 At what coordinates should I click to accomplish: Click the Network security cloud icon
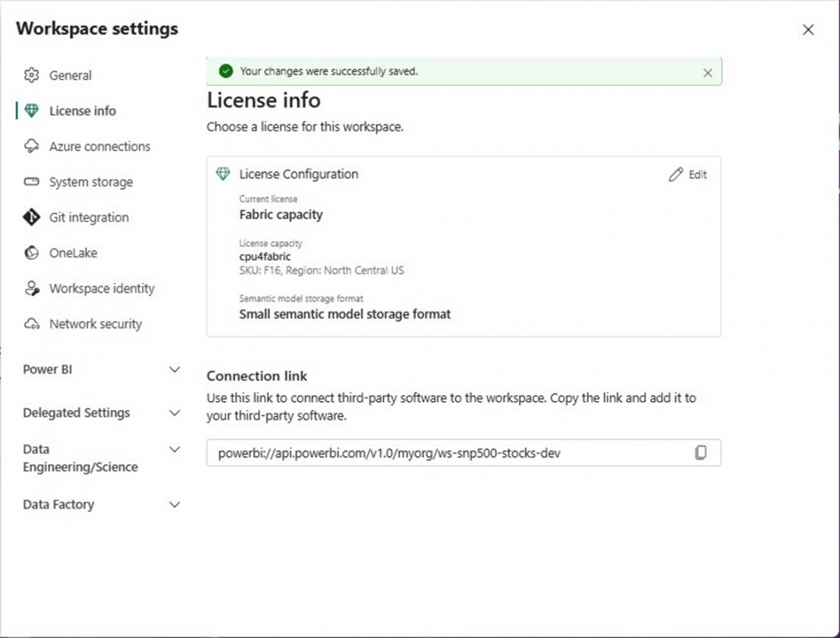(32, 324)
